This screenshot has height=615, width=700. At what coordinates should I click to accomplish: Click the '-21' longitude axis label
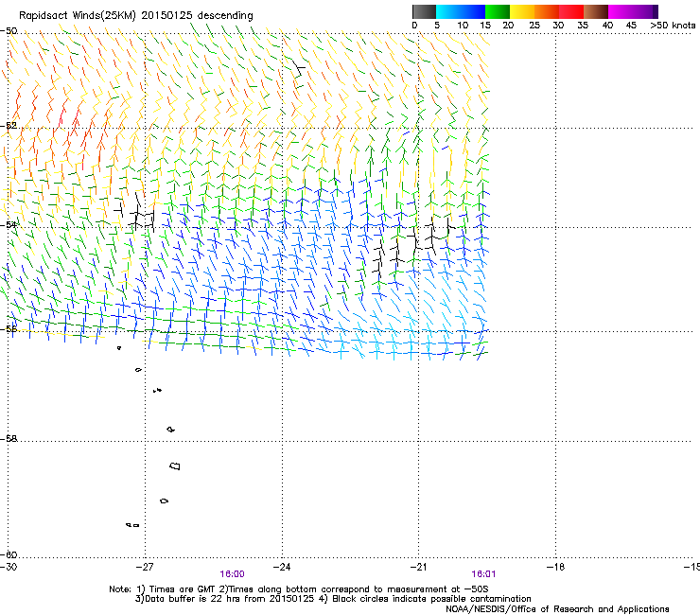(418, 567)
